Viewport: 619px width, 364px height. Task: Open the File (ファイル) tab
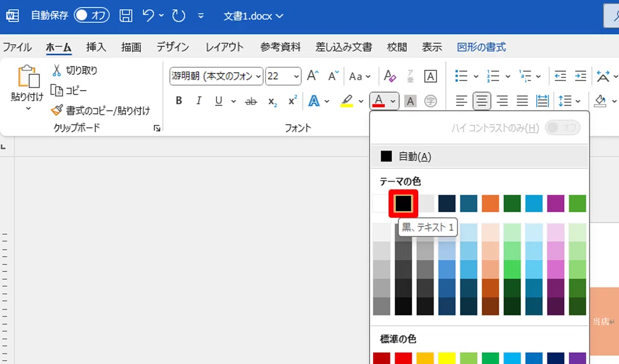[17, 48]
